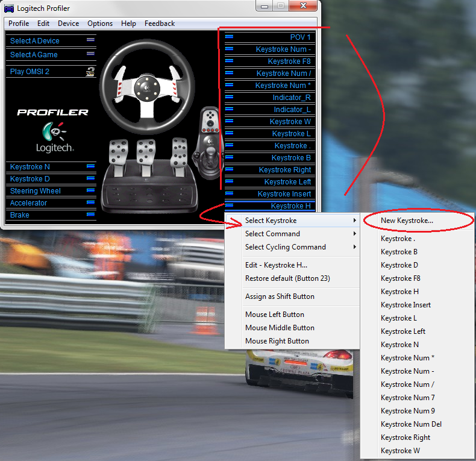The image size is (476, 461).
Task: Click the blue bars icon next to Keystroke N
Action: pos(90,166)
